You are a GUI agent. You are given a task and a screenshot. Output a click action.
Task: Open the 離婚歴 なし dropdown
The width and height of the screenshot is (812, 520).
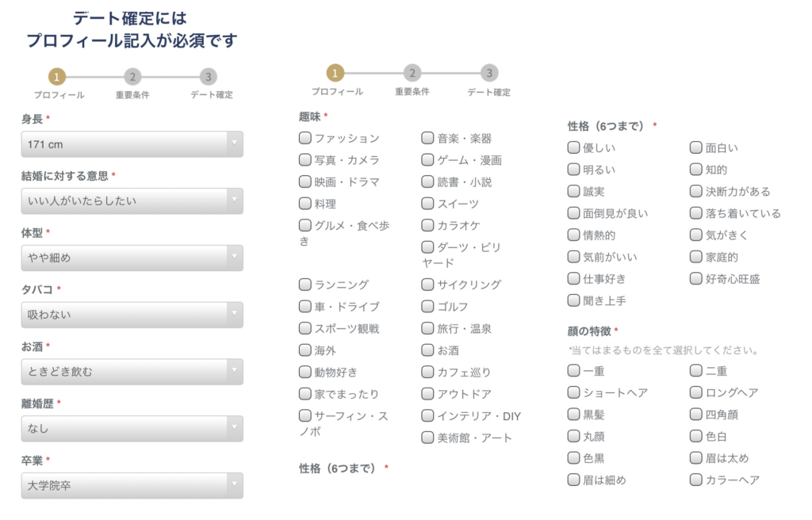pos(132,429)
